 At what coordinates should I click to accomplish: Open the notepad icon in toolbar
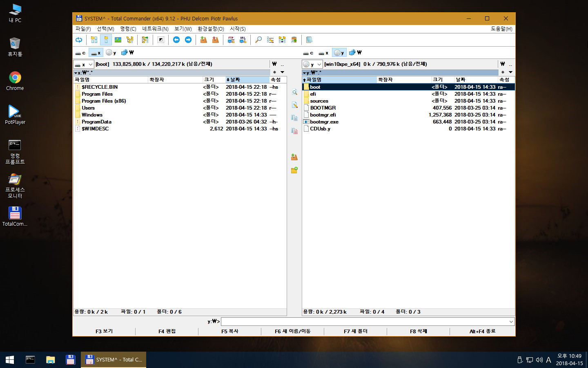click(x=309, y=40)
